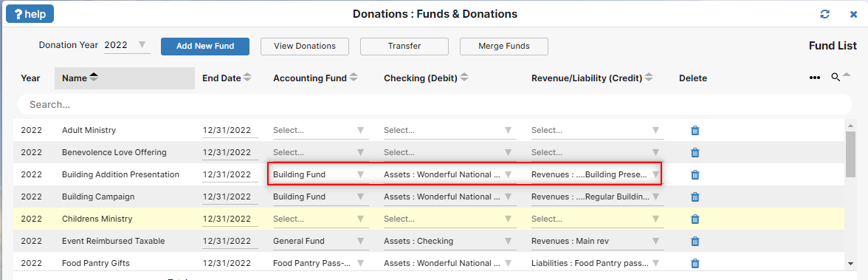Open View Donations
Viewport: 868px width, 280px height.
[305, 46]
